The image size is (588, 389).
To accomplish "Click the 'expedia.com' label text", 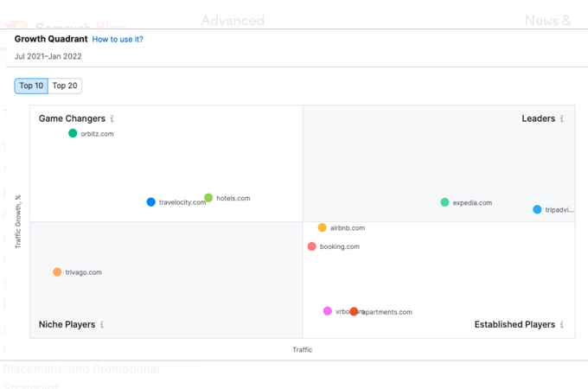I will (x=472, y=203).
